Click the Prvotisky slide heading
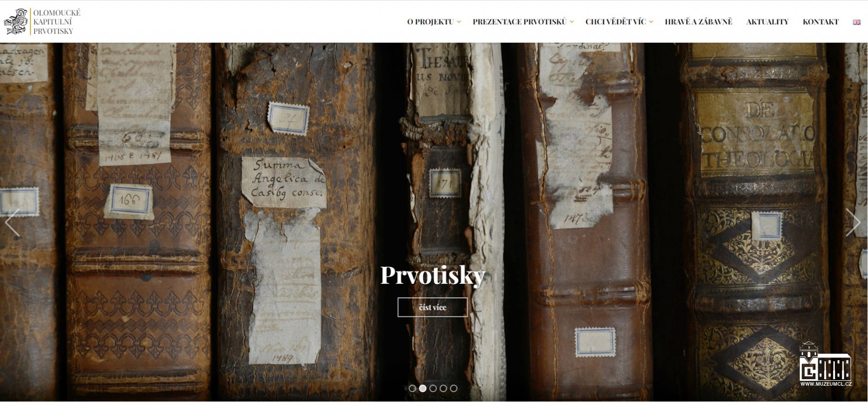Viewport: 868px width, 402px height. click(x=432, y=275)
